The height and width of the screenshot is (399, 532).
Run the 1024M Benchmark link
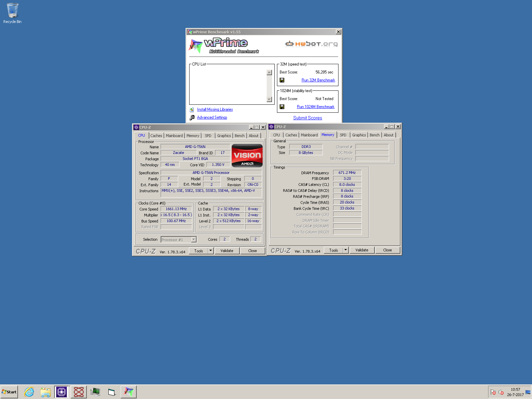pyautogui.click(x=316, y=107)
